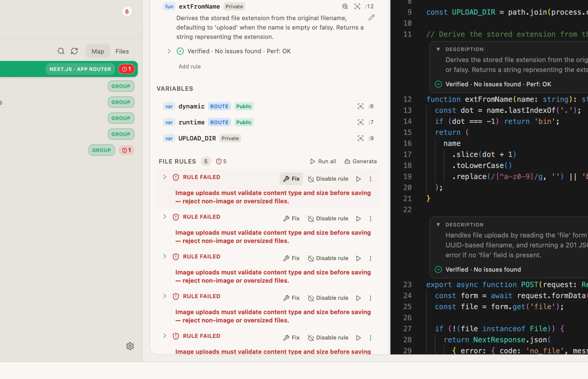Image resolution: width=588 pixels, height=379 pixels.
Task: Run the second failed rule with its play icon
Action: coord(358,219)
